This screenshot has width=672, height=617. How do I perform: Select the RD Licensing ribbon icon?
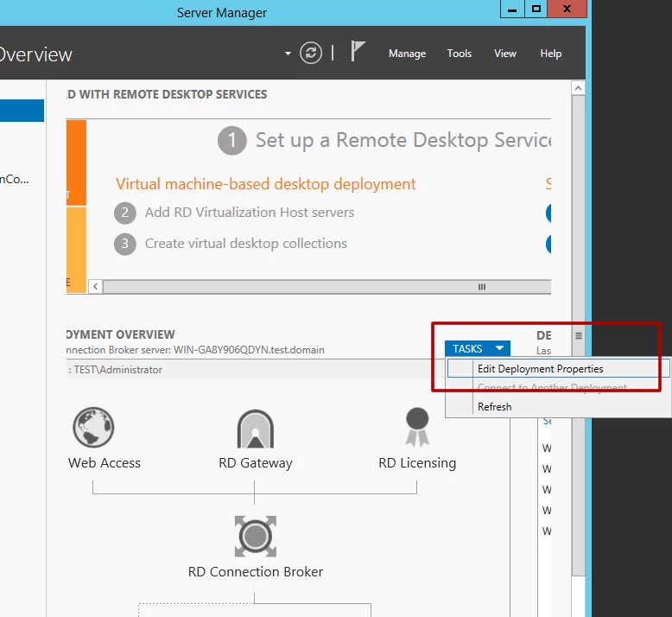[x=417, y=426]
